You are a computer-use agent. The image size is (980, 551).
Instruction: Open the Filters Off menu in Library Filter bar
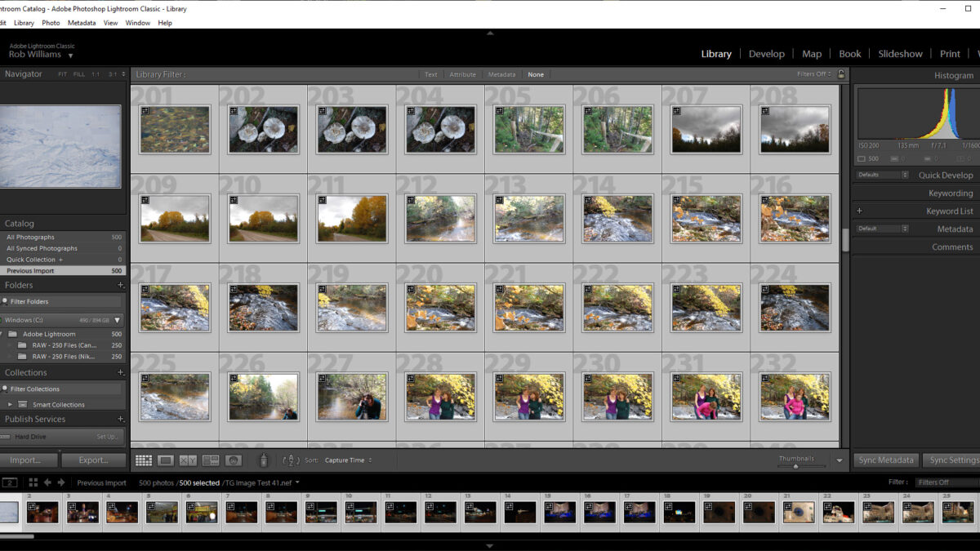point(814,74)
